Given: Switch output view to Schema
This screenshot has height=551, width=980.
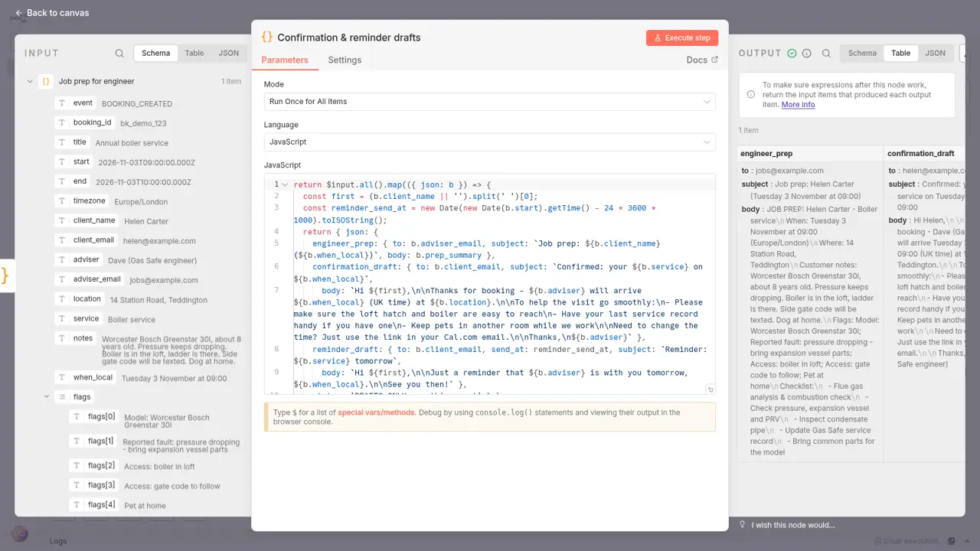Looking at the screenshot, I should 862,54.
